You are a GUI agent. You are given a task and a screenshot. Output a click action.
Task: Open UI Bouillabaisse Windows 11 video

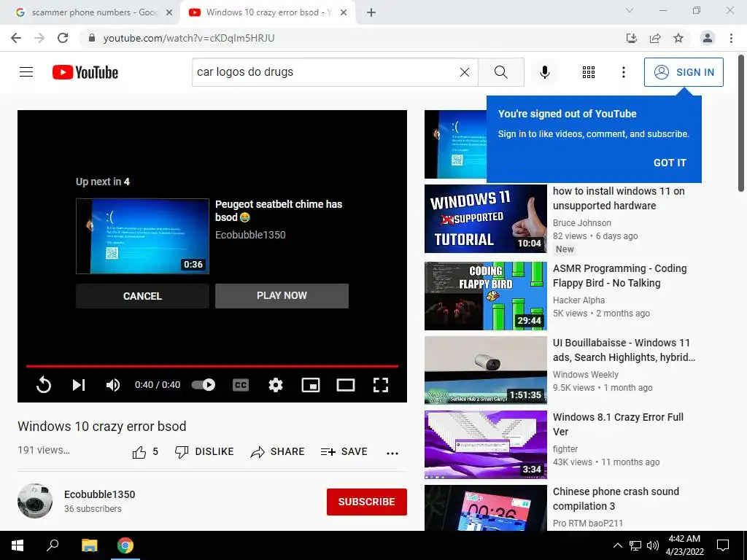pos(485,370)
